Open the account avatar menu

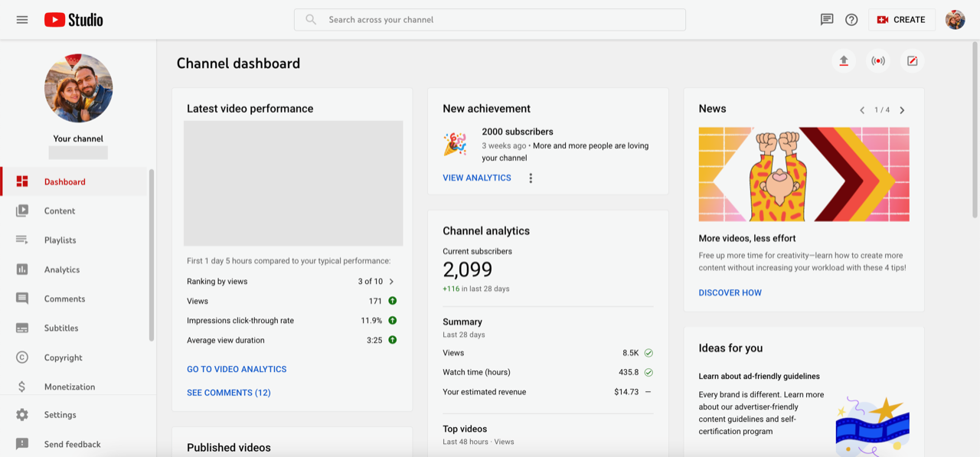pyautogui.click(x=955, y=20)
